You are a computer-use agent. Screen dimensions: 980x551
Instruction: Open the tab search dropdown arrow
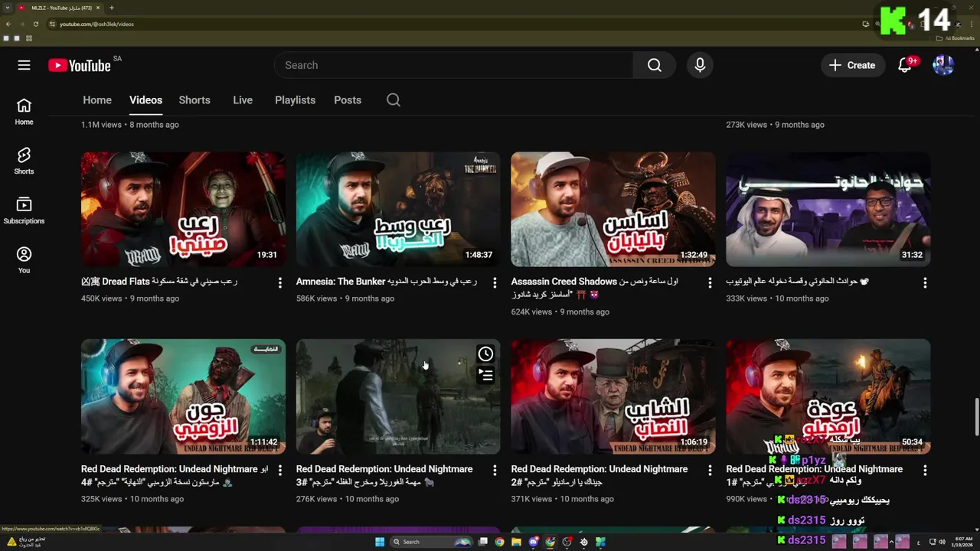point(8,8)
